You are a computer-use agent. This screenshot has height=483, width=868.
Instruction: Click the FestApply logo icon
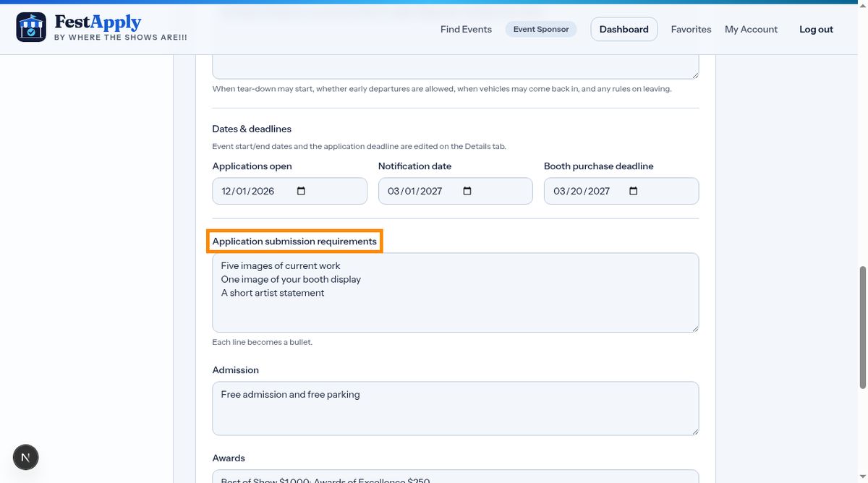click(31, 27)
